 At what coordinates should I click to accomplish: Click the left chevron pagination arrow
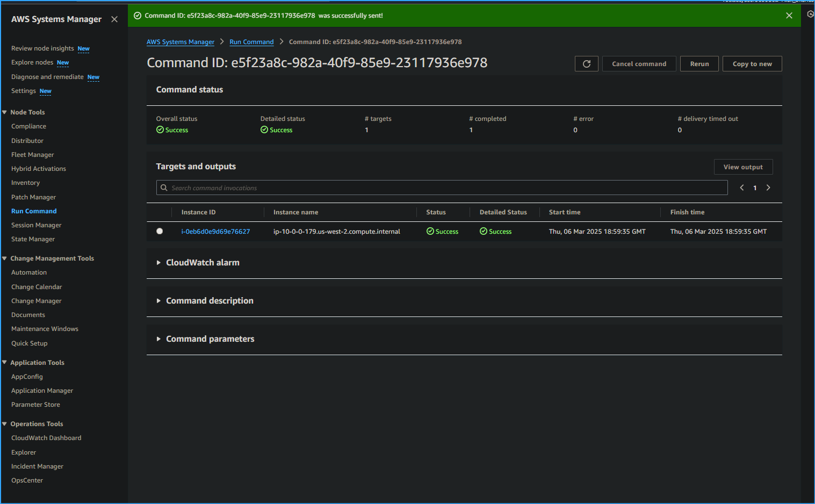coord(741,188)
